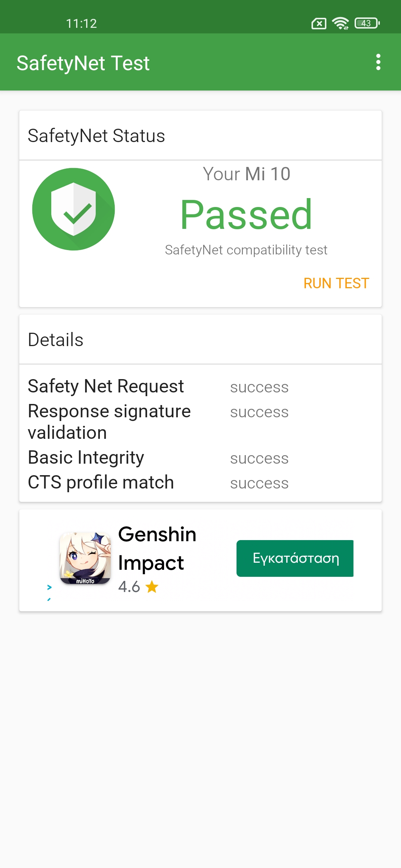
Task: Select the Safety Net Request row
Action: pyautogui.click(x=106, y=386)
